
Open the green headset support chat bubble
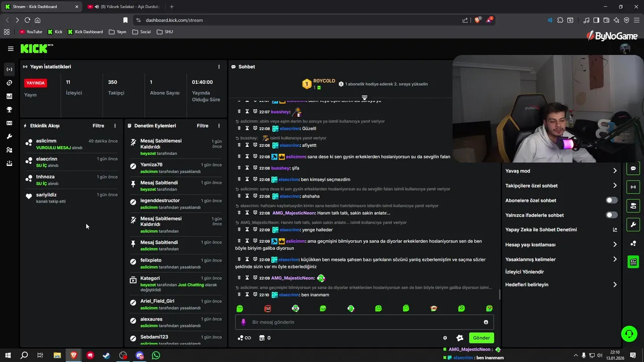(x=628, y=334)
